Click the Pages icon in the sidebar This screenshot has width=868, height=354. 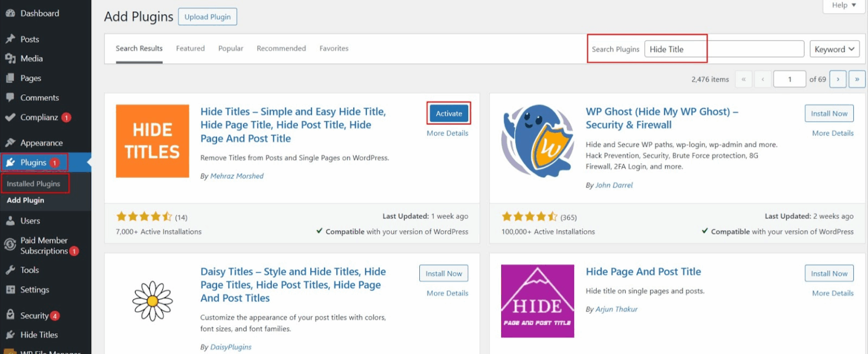coord(10,78)
